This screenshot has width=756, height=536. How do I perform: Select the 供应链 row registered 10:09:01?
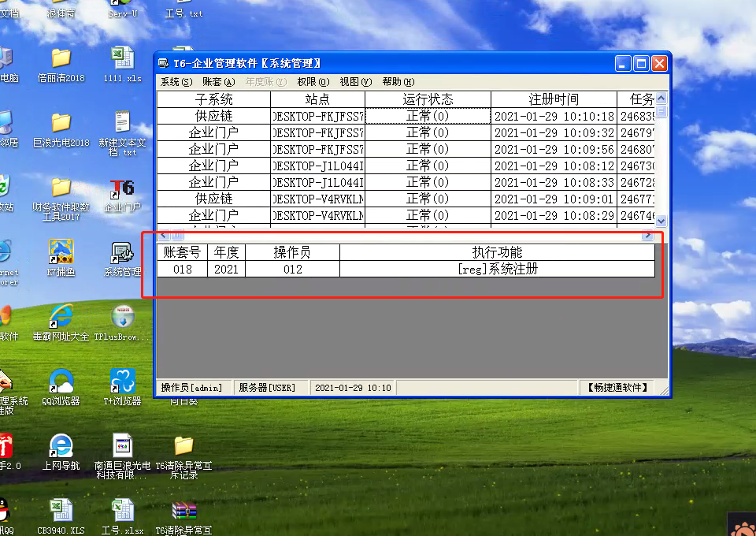tap(406, 199)
